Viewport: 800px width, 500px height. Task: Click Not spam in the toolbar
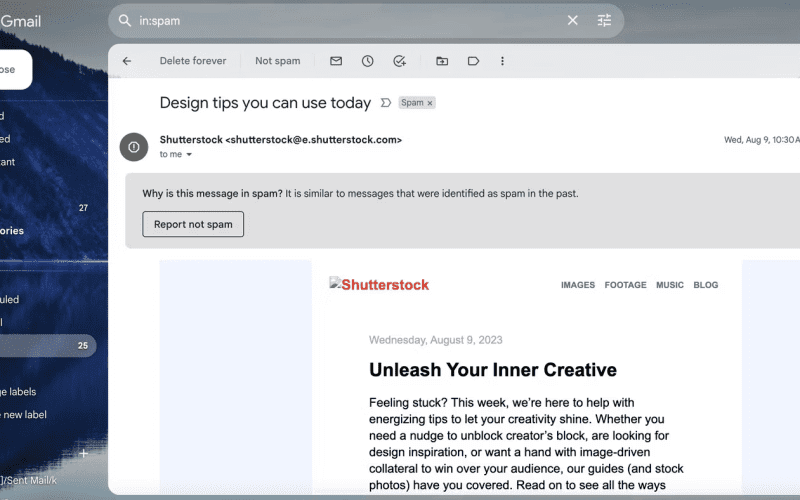pos(278,61)
